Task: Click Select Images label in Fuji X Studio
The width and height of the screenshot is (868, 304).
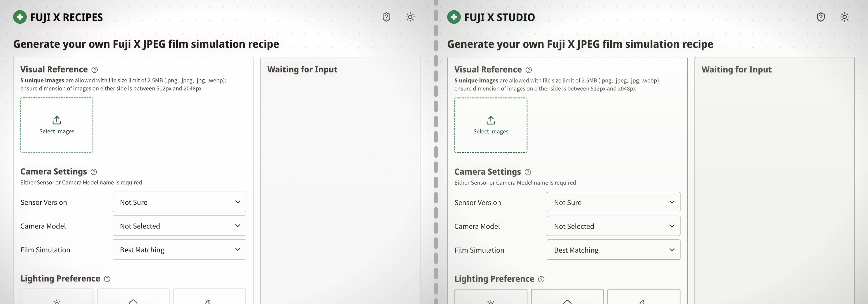Action: coord(491,131)
